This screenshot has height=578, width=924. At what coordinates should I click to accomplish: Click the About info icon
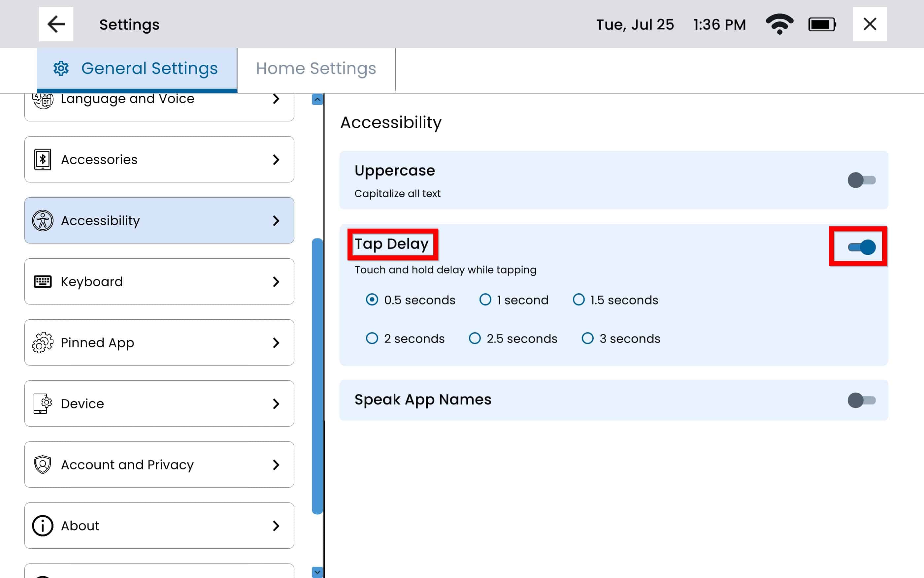click(43, 526)
